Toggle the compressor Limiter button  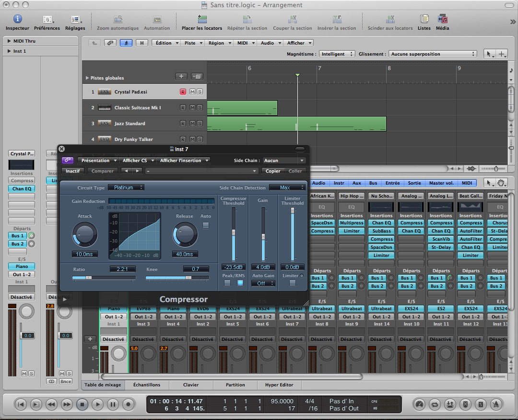(x=293, y=283)
